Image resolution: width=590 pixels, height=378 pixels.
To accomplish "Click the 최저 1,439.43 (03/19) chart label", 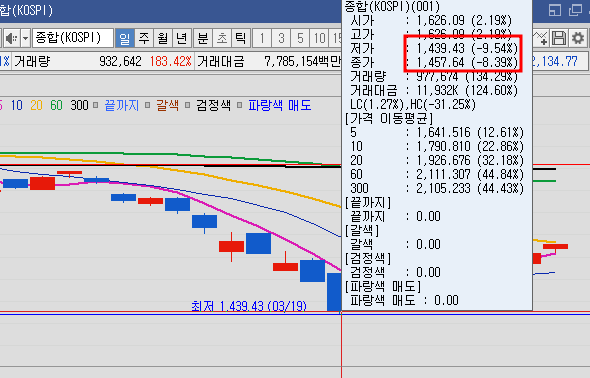I will [249, 306].
